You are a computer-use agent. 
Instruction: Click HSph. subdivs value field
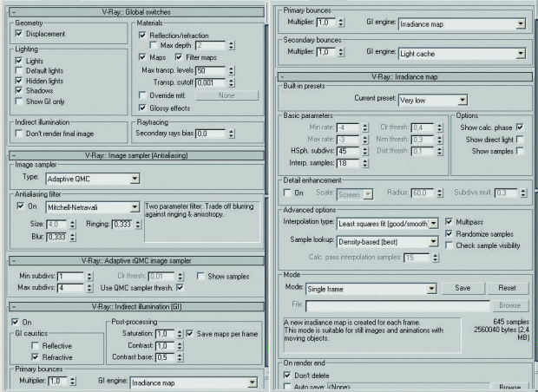coord(348,151)
